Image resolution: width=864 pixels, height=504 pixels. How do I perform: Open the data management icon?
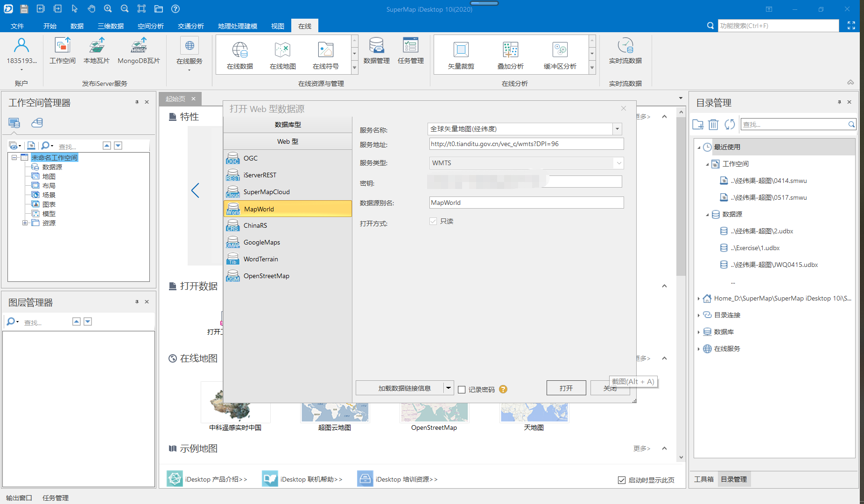pyautogui.click(x=377, y=45)
